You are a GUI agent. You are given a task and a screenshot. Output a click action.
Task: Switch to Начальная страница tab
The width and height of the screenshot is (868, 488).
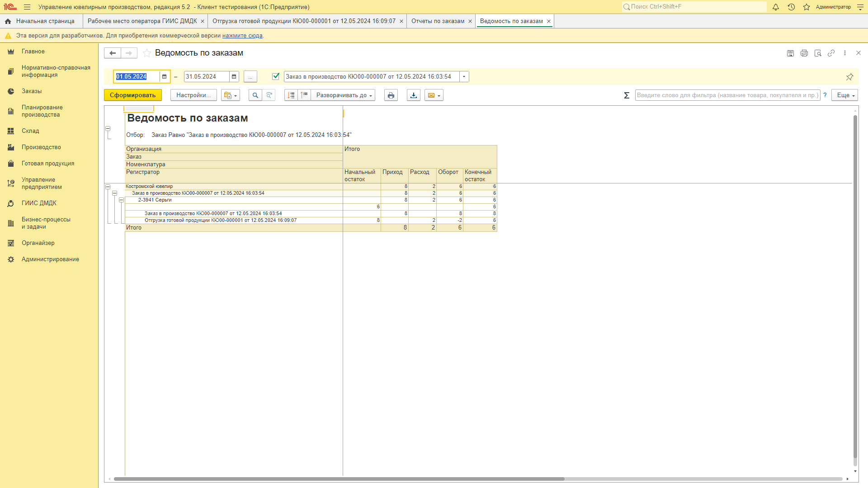coord(41,21)
